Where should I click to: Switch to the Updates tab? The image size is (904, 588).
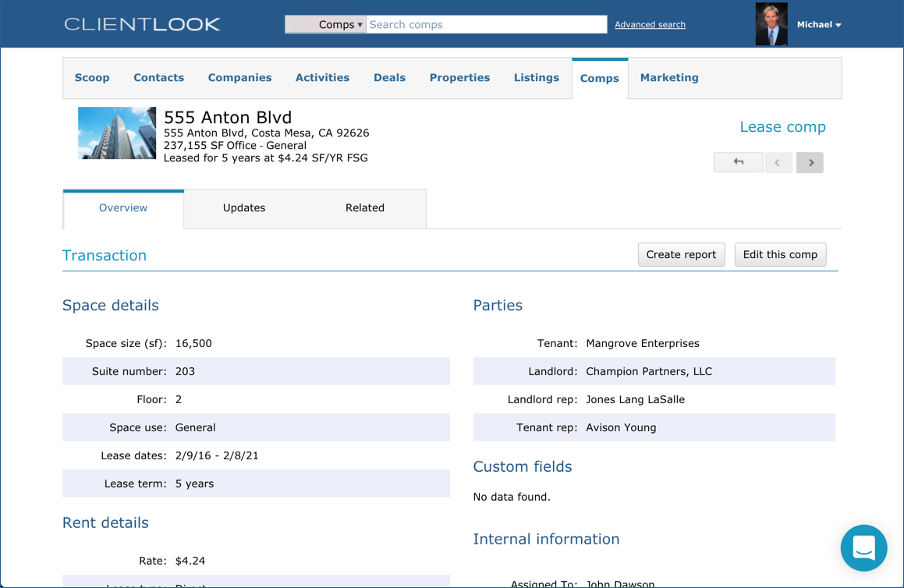(x=244, y=207)
